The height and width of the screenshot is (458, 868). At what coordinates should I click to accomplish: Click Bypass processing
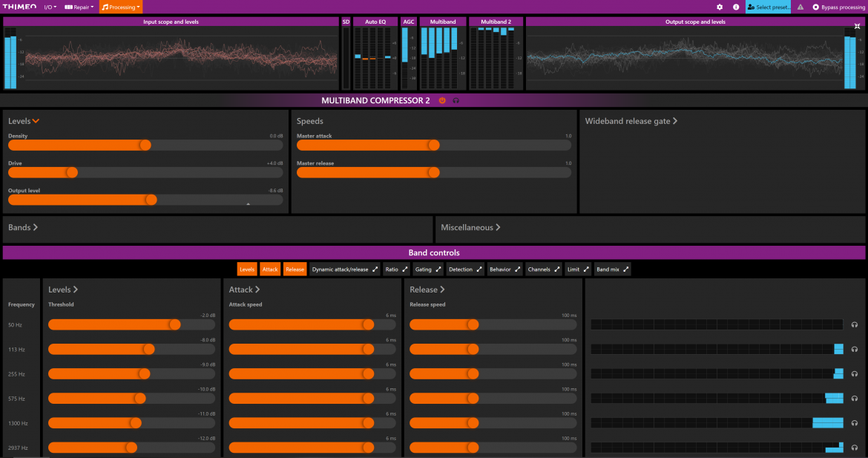coord(838,7)
